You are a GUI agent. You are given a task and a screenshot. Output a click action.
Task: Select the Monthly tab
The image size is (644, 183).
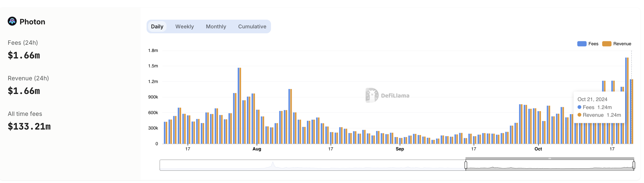coord(216,26)
